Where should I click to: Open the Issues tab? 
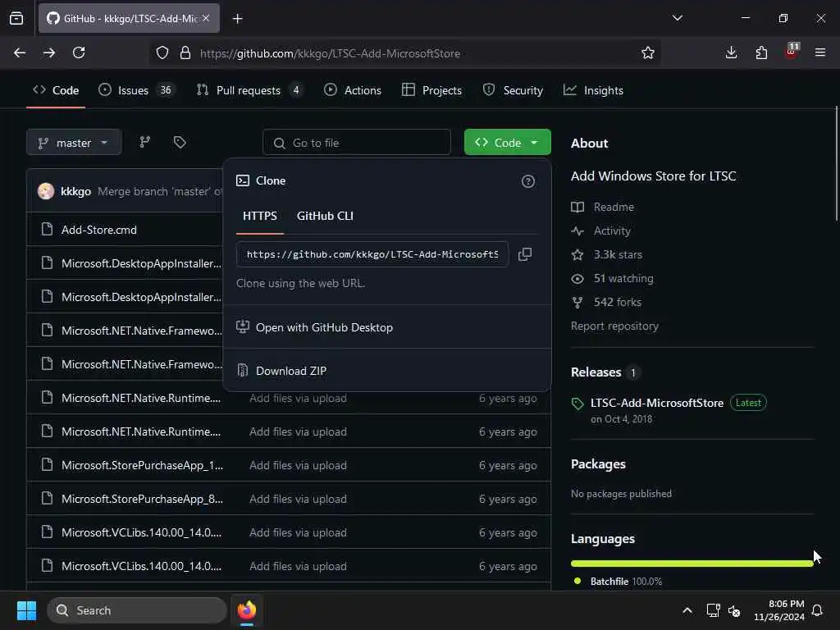pyautogui.click(x=137, y=90)
